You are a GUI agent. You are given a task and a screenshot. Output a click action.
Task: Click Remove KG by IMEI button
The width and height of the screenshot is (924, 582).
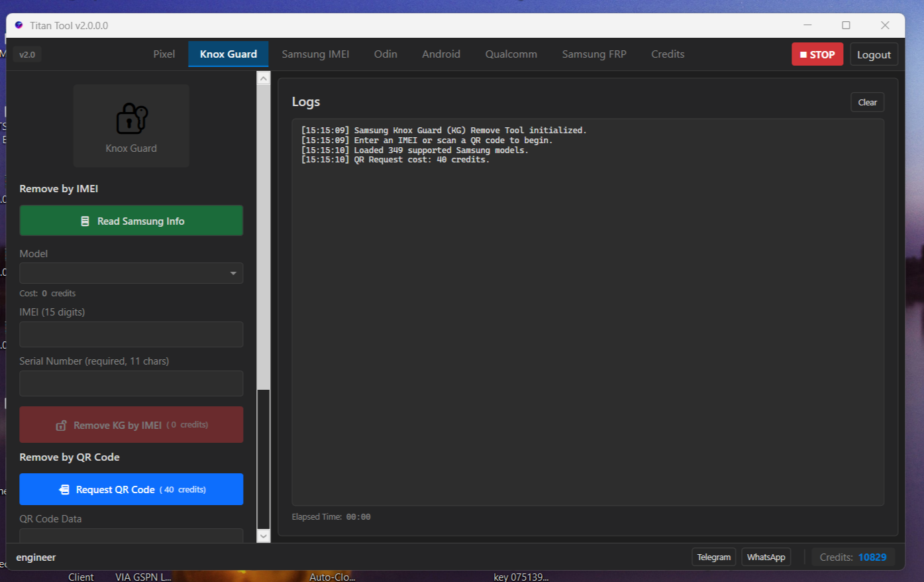point(131,425)
